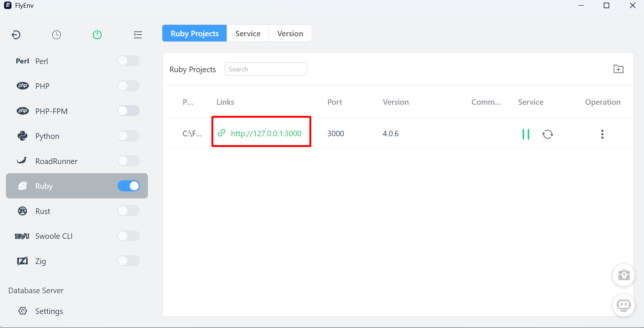Click the project Search input field
This screenshot has height=328, width=644.
(266, 69)
